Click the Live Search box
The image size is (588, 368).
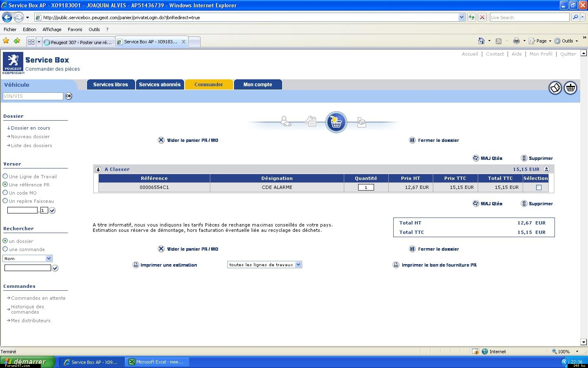(529, 17)
